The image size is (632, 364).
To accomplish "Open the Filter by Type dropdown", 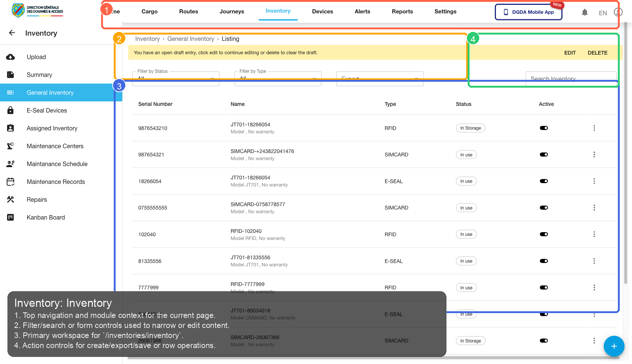I will click(278, 79).
